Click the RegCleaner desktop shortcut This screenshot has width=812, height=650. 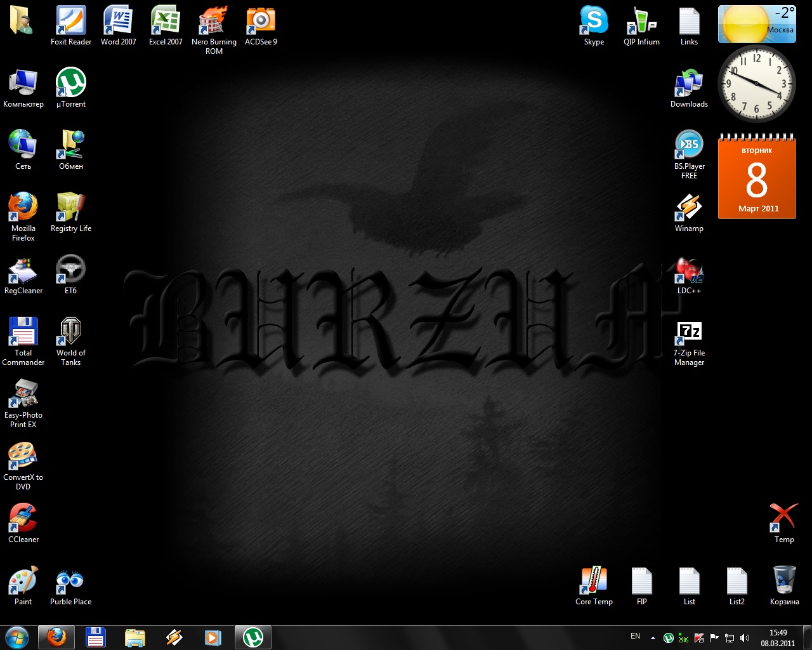(23, 275)
